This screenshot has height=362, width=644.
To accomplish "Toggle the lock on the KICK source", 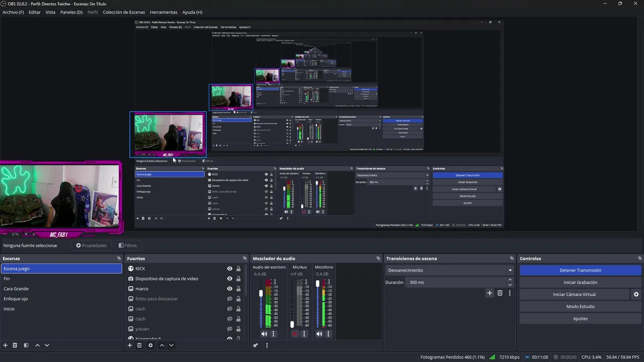I will [x=238, y=268].
